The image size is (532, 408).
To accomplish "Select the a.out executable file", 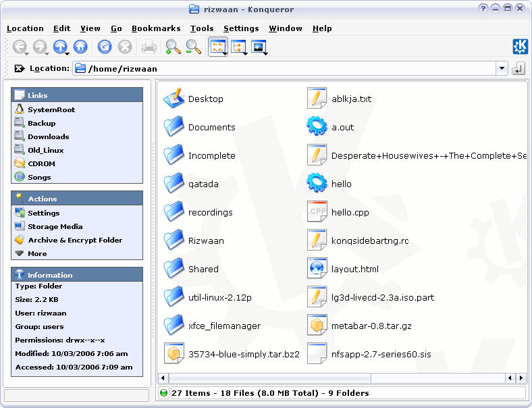I will pos(330,127).
